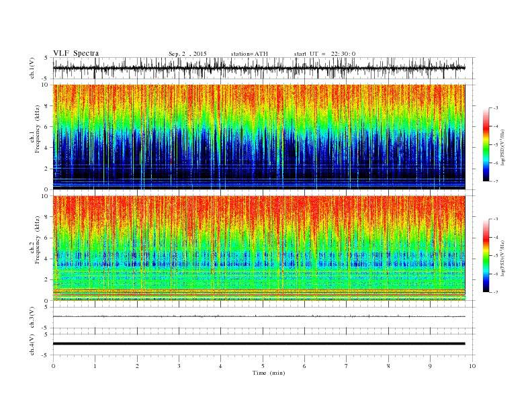Click the "station=ATH" header label
532x411 pixels.
pyautogui.click(x=249, y=54)
